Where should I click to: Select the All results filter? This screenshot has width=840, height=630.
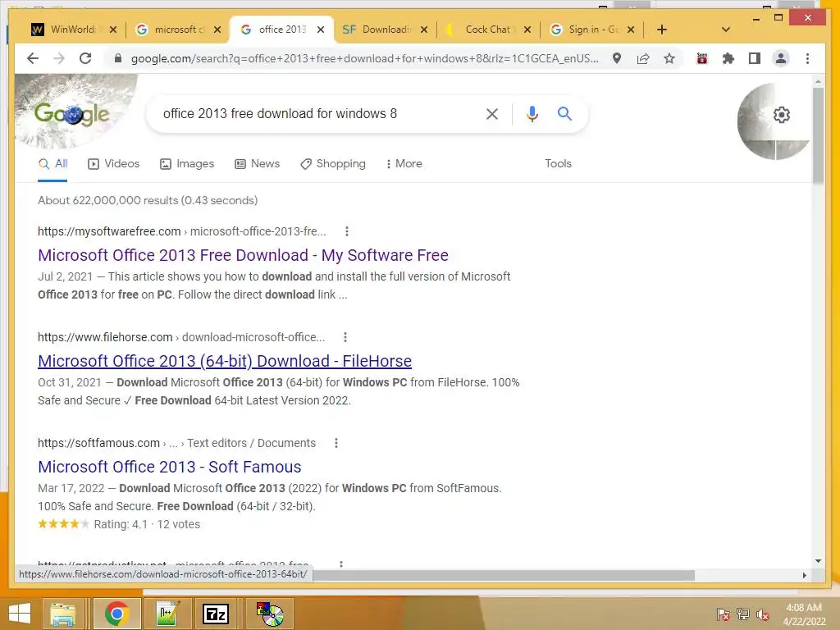click(x=52, y=163)
